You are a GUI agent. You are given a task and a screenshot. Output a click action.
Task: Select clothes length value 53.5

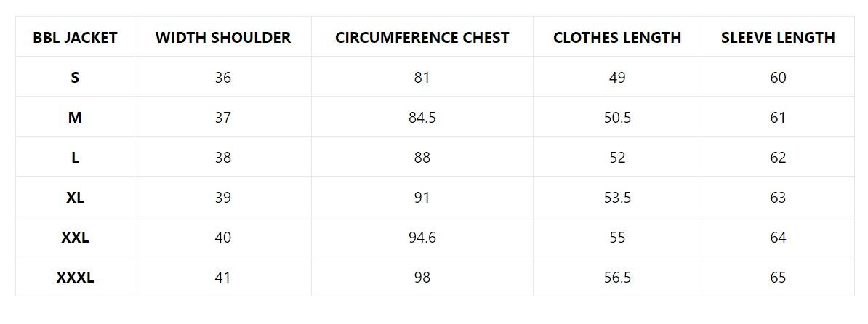pos(617,198)
